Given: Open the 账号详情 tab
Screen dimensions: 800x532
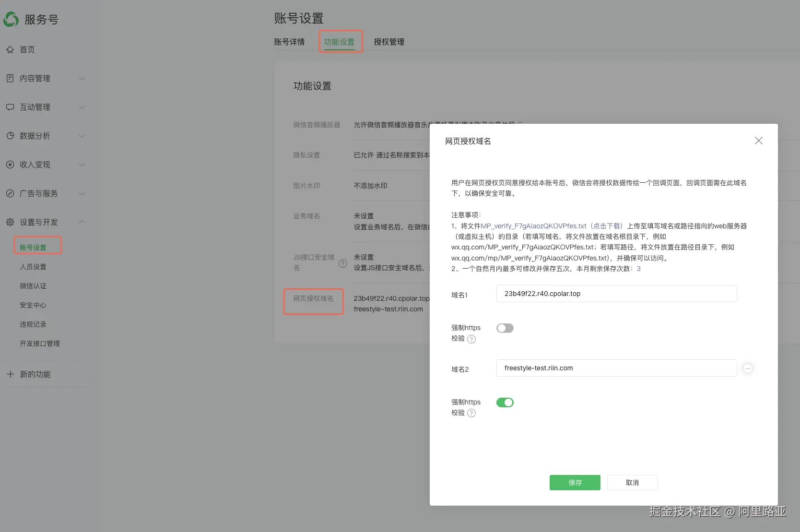Looking at the screenshot, I should [289, 42].
